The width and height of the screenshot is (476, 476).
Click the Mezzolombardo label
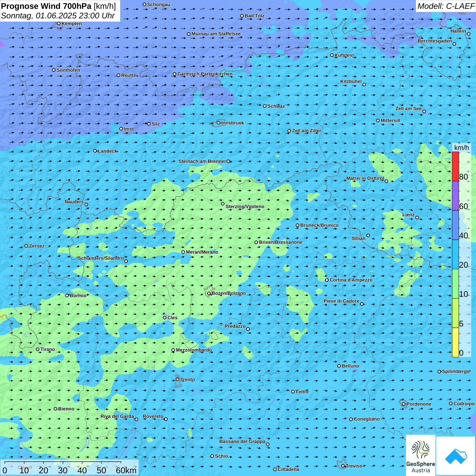194,350
